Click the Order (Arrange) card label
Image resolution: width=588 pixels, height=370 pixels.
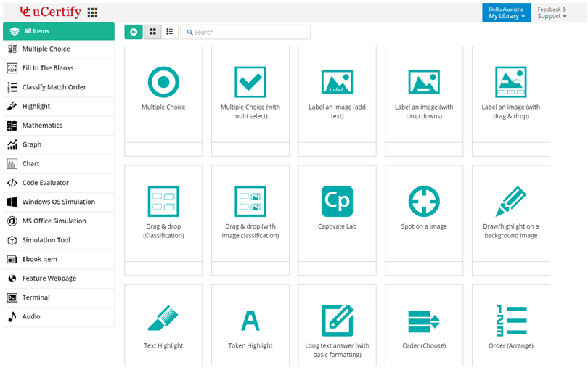[511, 345]
